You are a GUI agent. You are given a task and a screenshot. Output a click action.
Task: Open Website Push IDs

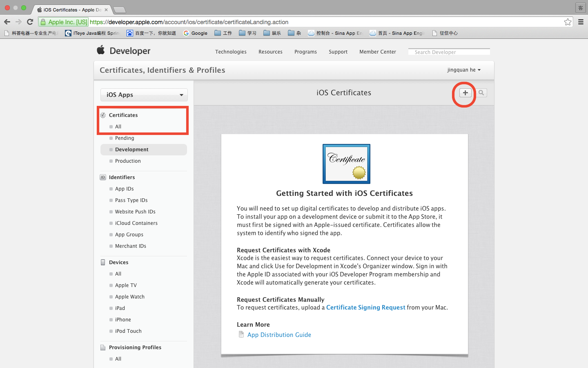coord(135,212)
